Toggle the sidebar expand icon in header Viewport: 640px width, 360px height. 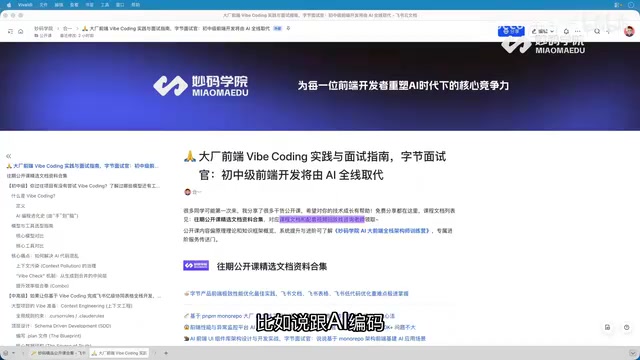tap(10, 31)
